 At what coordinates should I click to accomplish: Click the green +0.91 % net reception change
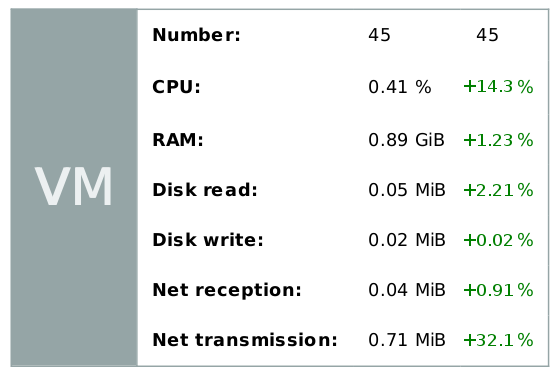(x=498, y=290)
